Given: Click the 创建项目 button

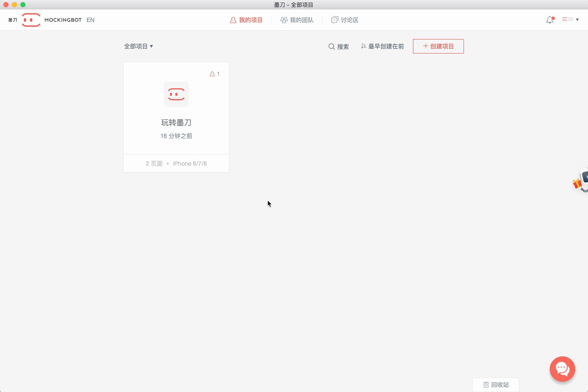Looking at the screenshot, I should [x=438, y=46].
